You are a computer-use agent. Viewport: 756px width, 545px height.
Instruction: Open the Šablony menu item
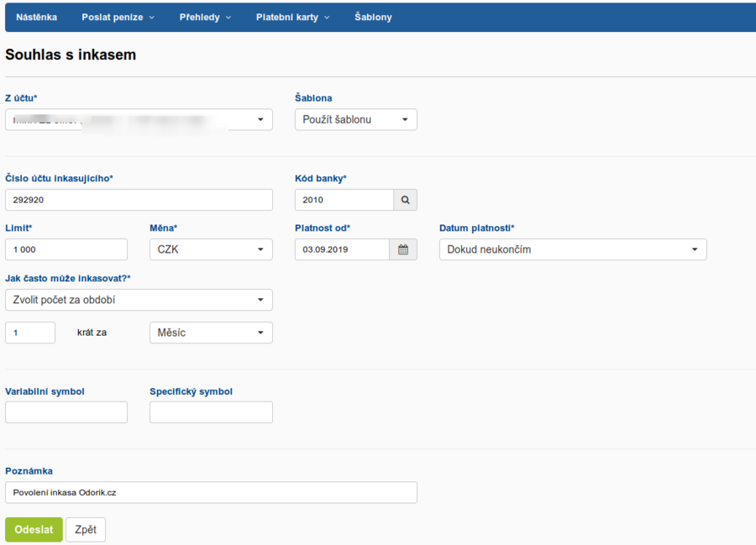pyautogui.click(x=373, y=17)
